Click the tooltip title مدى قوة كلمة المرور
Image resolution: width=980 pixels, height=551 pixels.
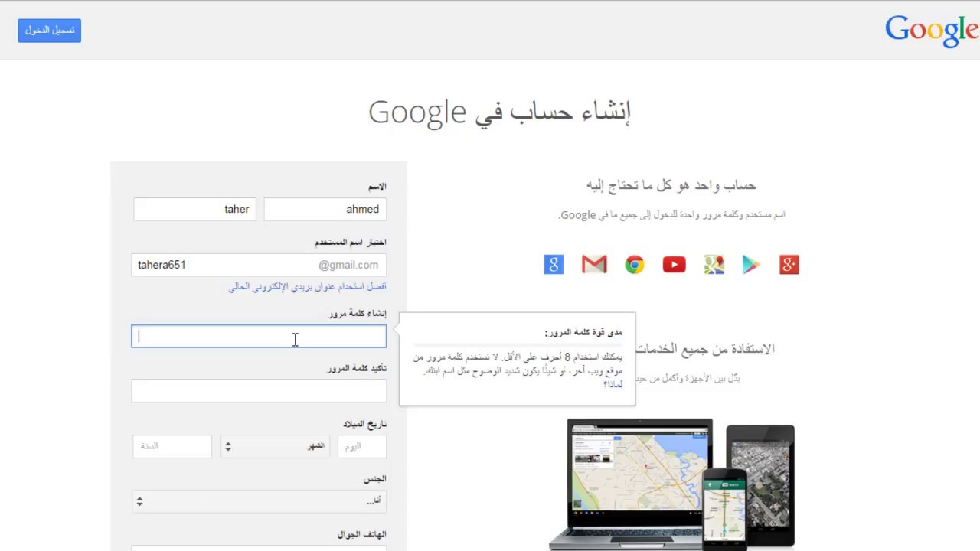(x=583, y=333)
